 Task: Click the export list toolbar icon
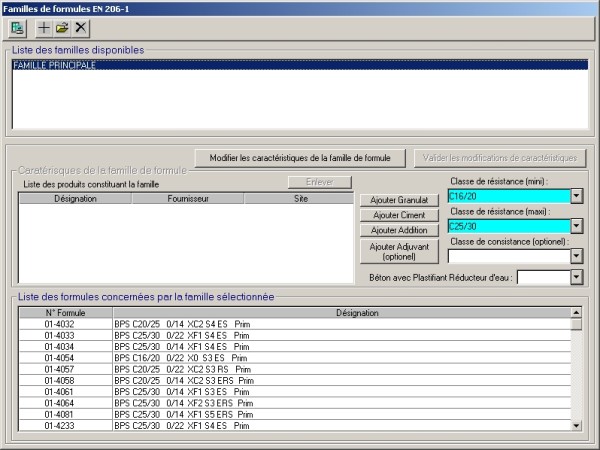pos(17,27)
